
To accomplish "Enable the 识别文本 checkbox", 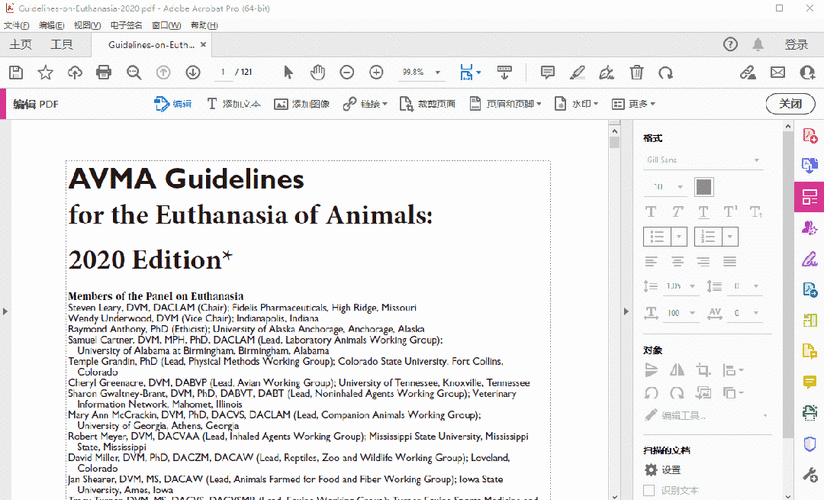I will tap(649, 490).
